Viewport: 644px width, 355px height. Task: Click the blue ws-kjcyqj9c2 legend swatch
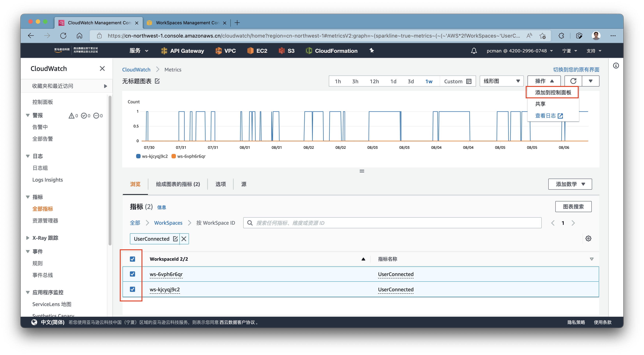pos(138,156)
